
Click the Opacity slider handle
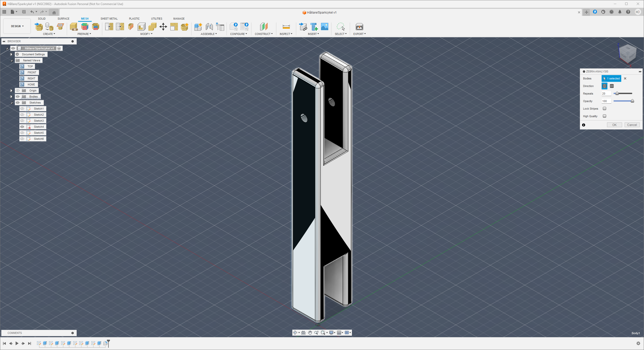(632, 101)
